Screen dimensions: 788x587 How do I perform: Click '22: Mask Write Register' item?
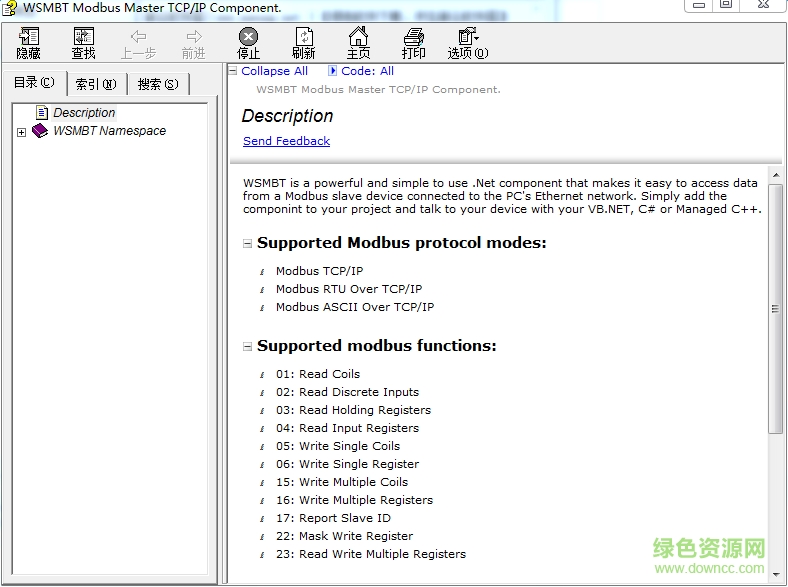[x=344, y=536]
